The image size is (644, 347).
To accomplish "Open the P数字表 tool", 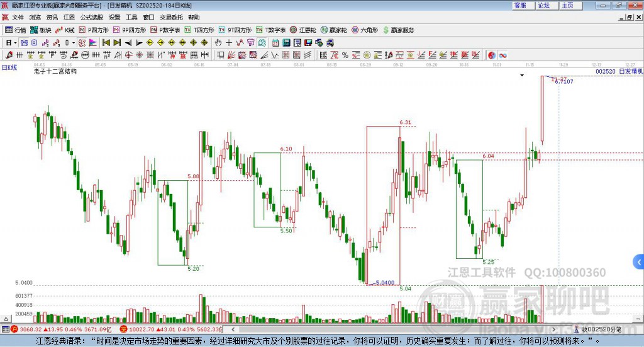I will [165, 30].
